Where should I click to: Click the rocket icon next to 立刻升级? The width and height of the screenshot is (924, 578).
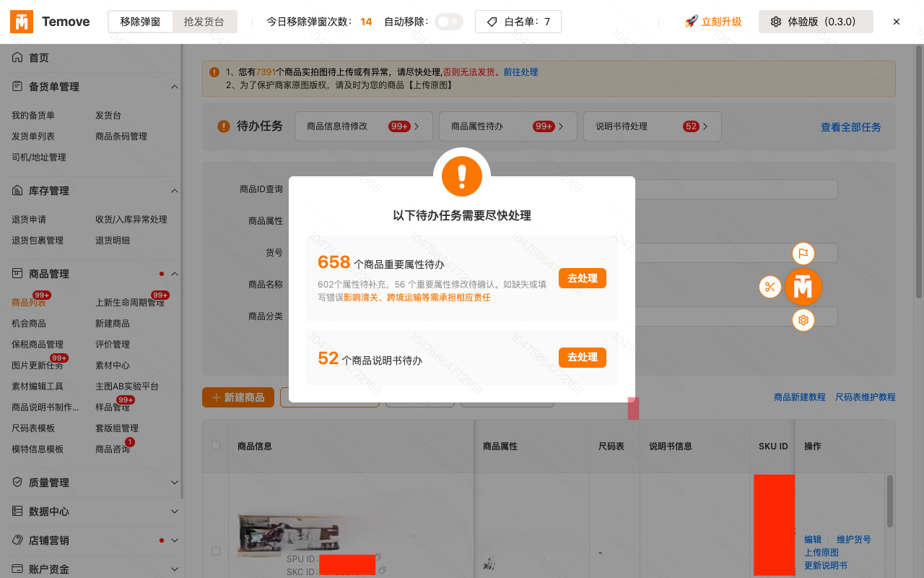[691, 22]
